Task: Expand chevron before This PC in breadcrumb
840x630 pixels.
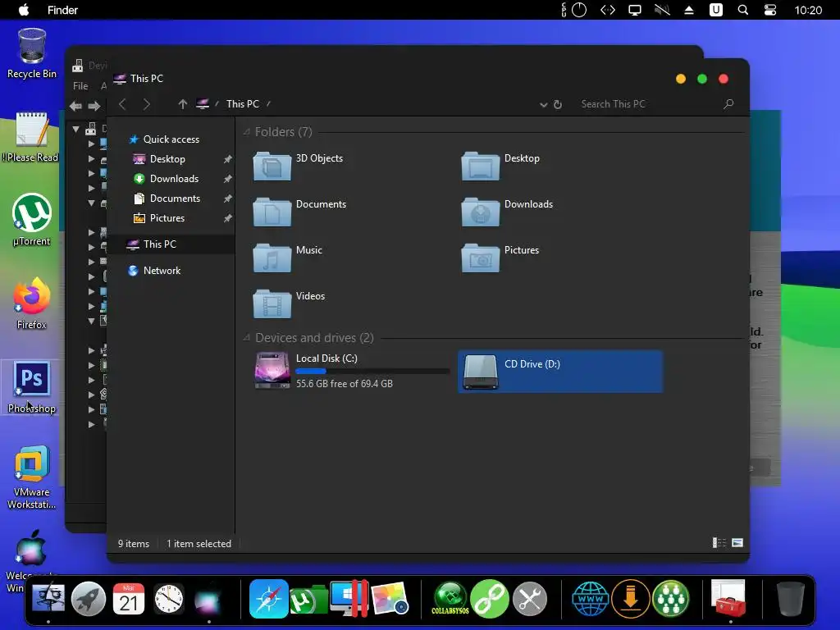Action: [x=217, y=104]
